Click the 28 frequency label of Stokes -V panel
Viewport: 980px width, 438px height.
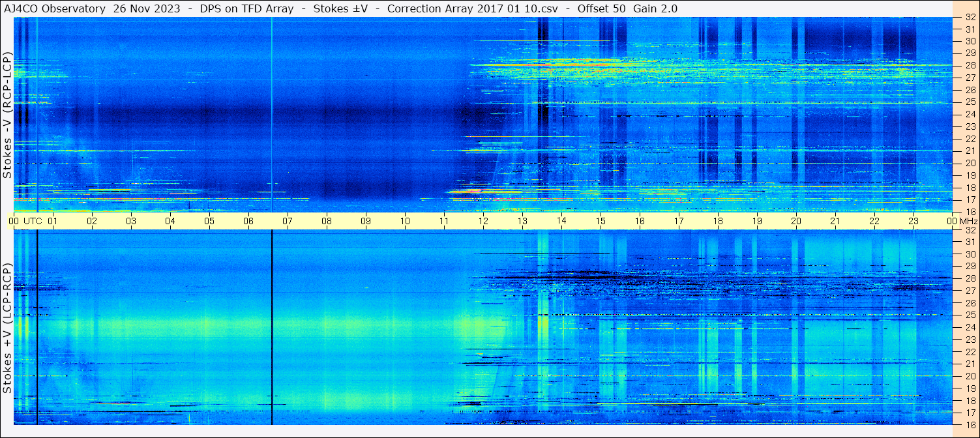click(x=970, y=65)
